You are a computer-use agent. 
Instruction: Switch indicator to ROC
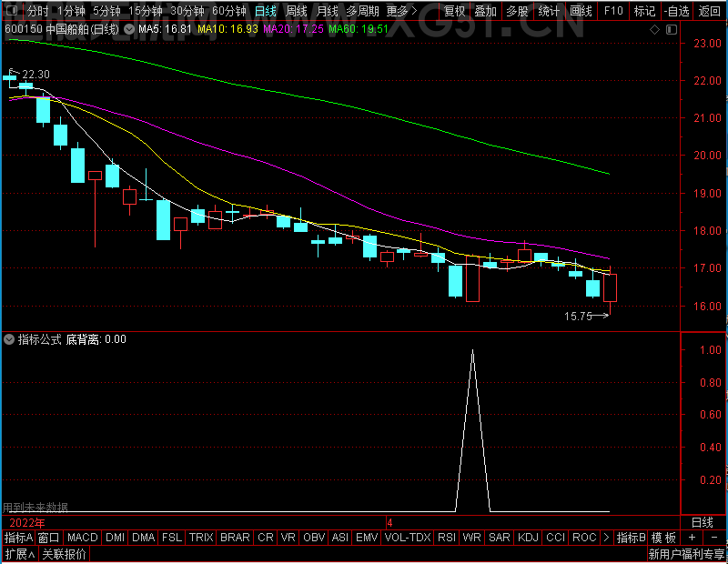click(584, 538)
